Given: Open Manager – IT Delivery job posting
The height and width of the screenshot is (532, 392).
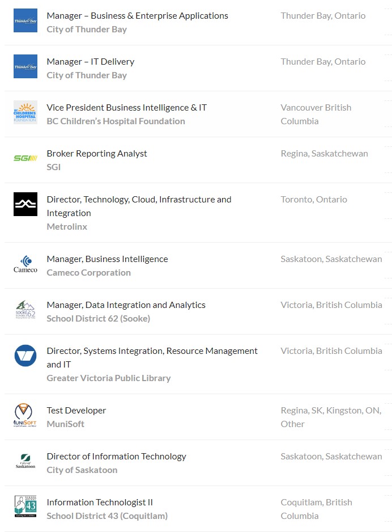Looking at the screenshot, I should (91, 61).
